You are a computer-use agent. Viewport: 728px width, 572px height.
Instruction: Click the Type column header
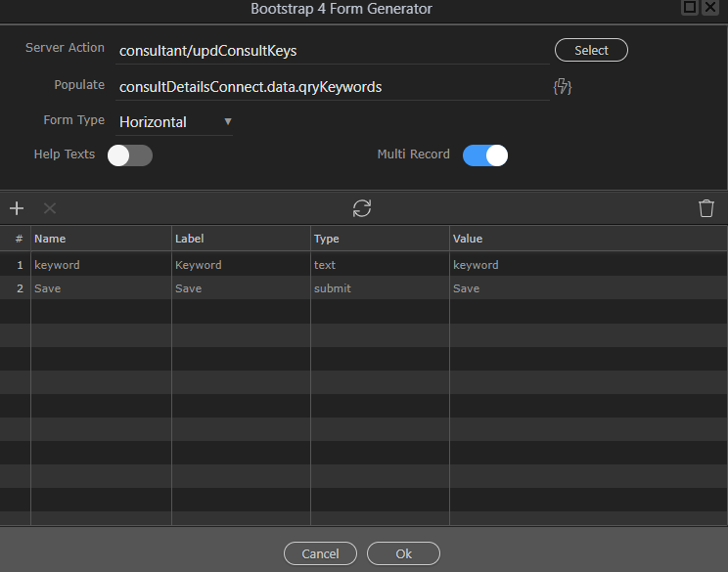point(380,239)
